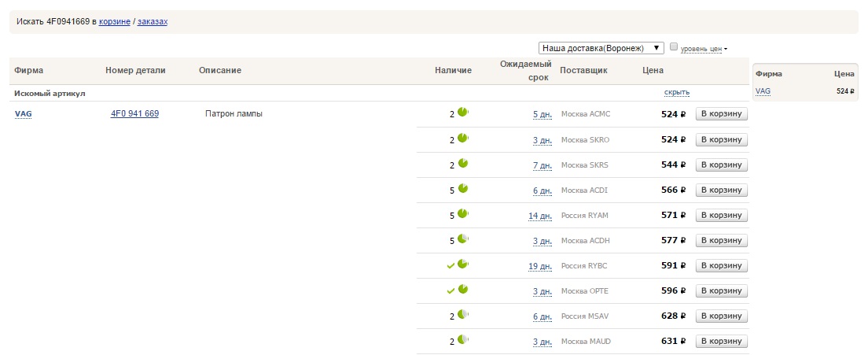This screenshot has height=355, width=868.
Task: Click the 7 дн. delivery term for SKRS
Action: (542, 165)
